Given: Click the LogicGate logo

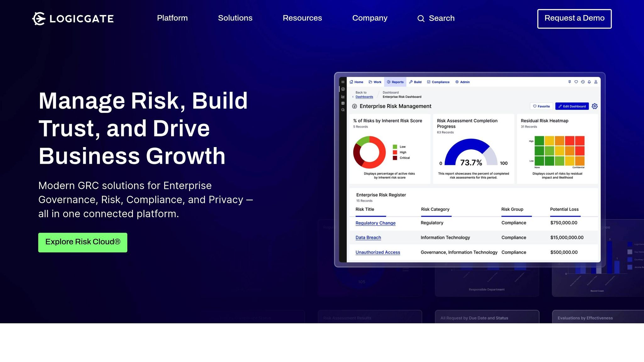Looking at the screenshot, I should [73, 19].
